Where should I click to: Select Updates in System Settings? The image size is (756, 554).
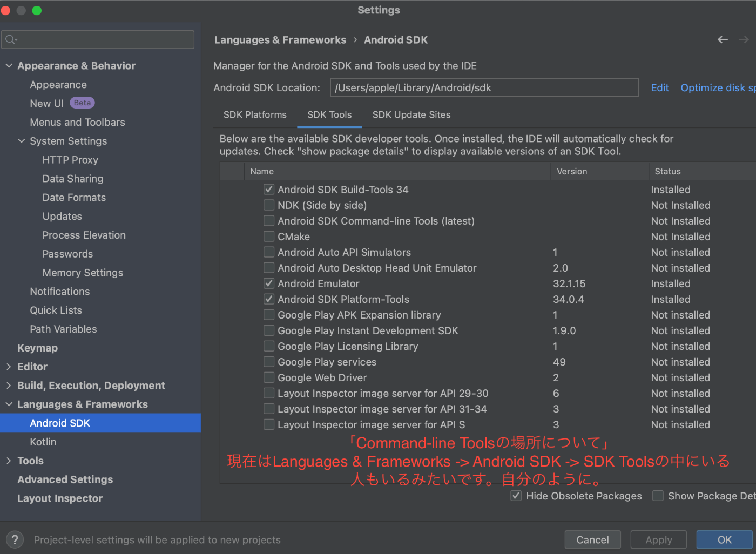click(x=62, y=217)
